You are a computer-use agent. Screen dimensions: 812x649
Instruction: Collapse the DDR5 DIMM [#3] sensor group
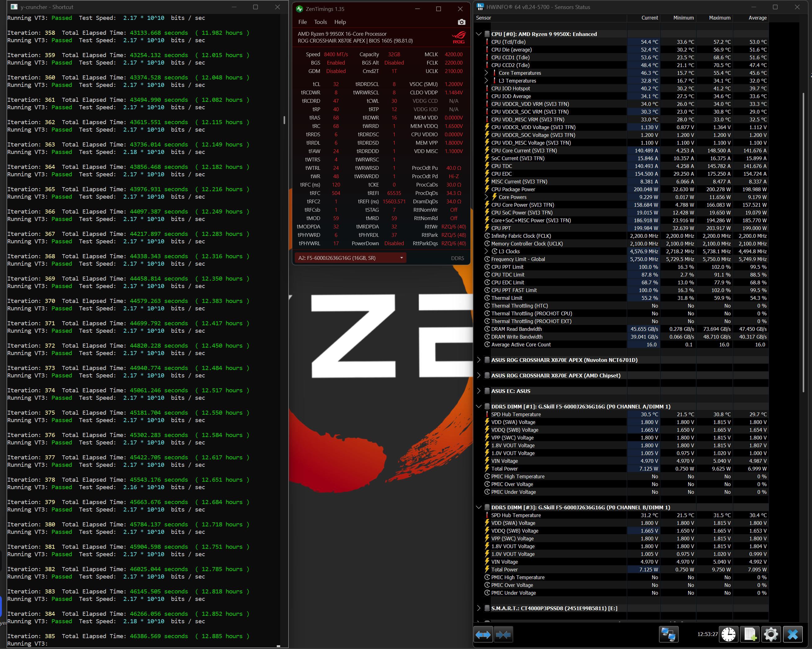click(479, 507)
